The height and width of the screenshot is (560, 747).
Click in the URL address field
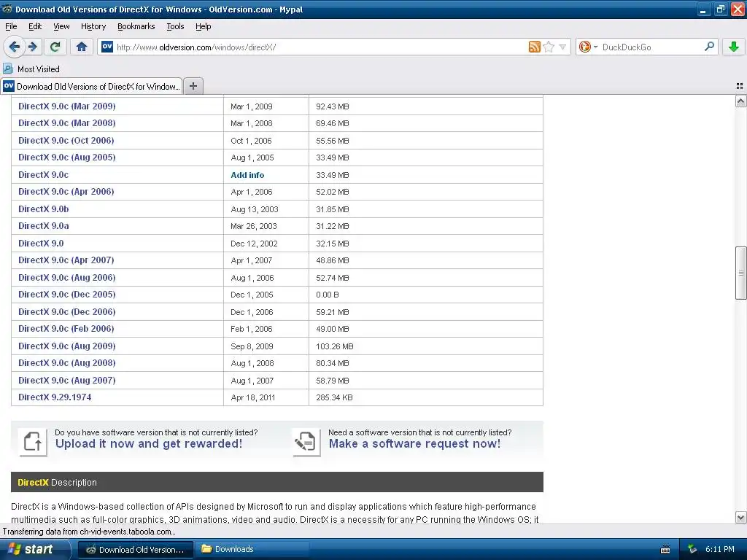(320, 47)
